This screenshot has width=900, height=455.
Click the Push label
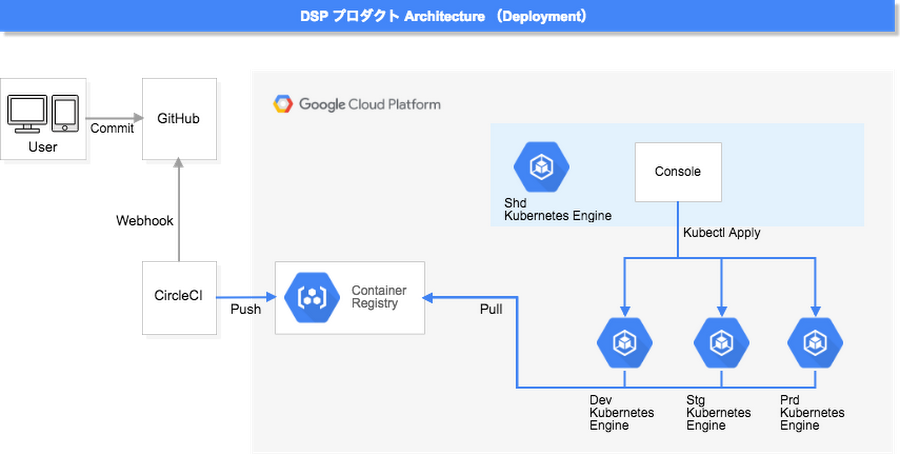tap(246, 310)
